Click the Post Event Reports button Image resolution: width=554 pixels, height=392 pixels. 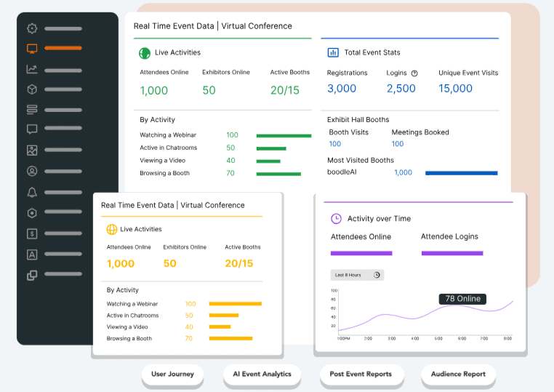pos(361,375)
